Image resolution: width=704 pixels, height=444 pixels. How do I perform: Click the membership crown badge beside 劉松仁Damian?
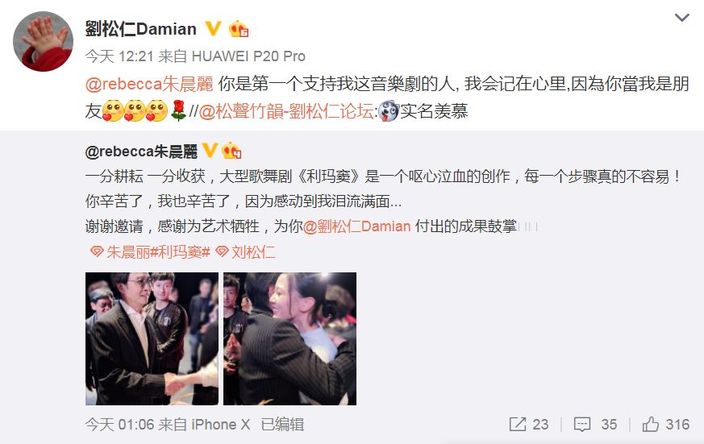click(x=238, y=29)
